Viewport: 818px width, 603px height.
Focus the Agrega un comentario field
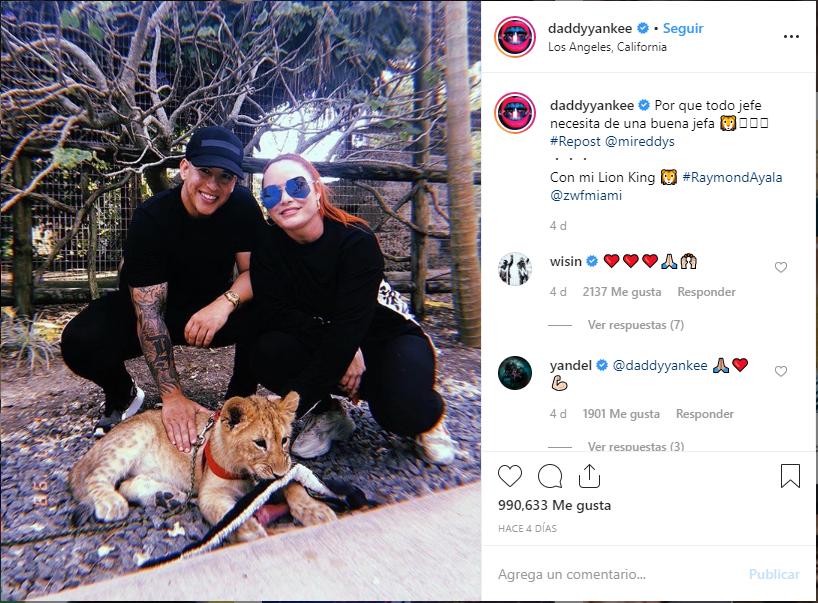pyautogui.click(x=616, y=574)
